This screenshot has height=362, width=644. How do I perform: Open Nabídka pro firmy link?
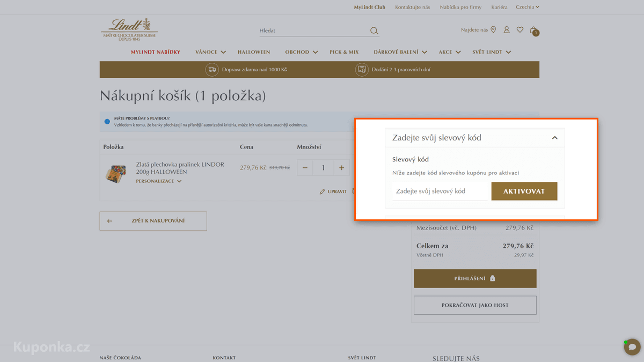pos(460,7)
